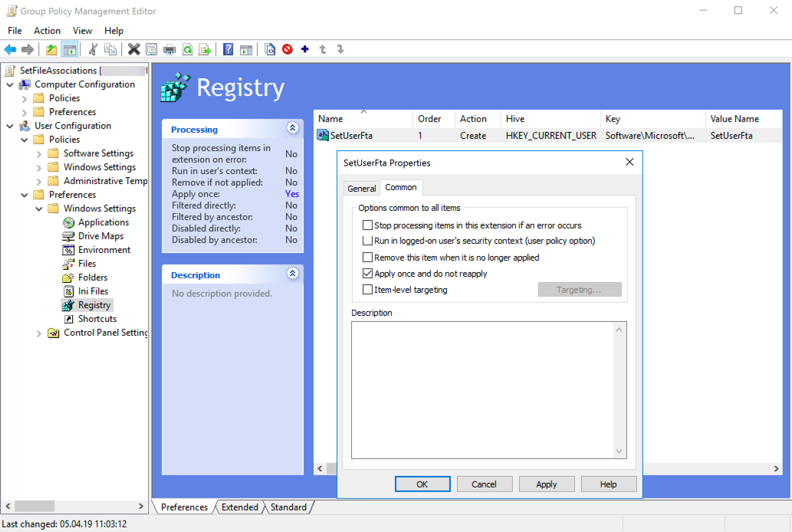
Task: Click the Targeting... button
Action: coord(580,290)
